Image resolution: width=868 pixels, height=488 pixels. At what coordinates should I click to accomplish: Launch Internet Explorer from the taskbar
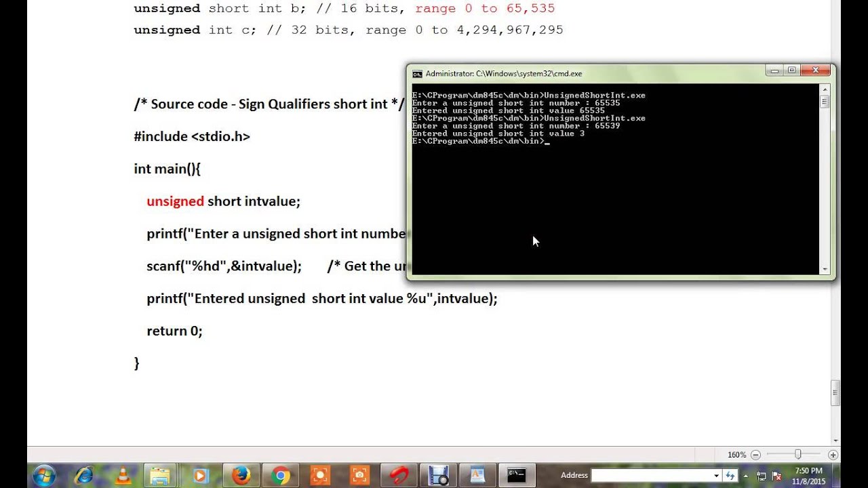click(84, 476)
